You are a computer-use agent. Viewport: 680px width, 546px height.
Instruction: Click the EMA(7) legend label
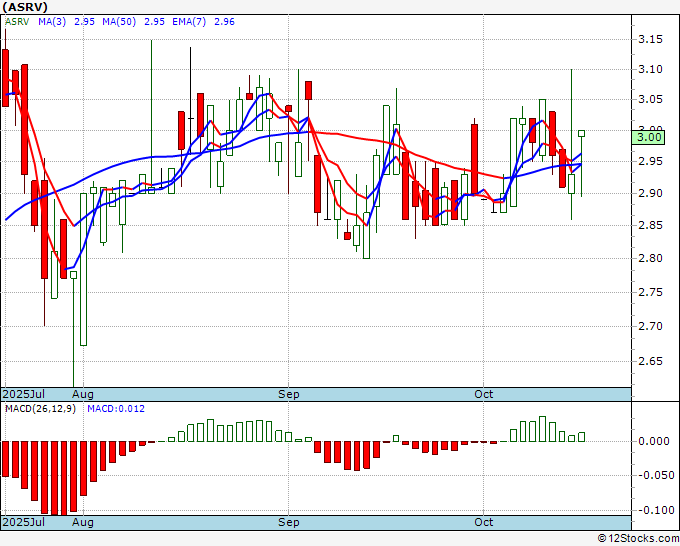coord(189,22)
